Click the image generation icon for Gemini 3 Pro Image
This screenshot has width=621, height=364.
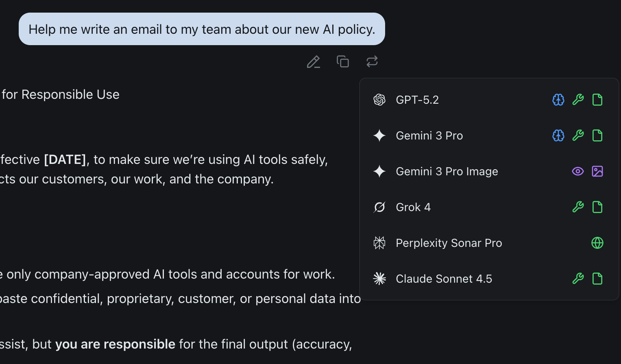tap(597, 171)
